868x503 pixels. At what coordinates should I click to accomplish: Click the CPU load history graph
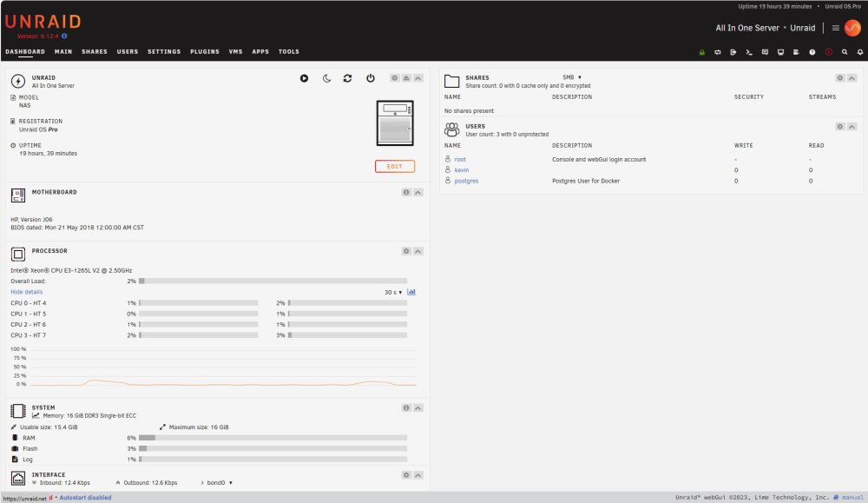coord(222,367)
